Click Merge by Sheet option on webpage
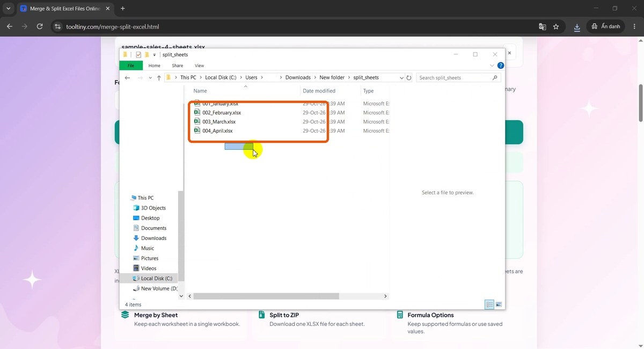This screenshot has width=644, height=349. click(x=156, y=315)
